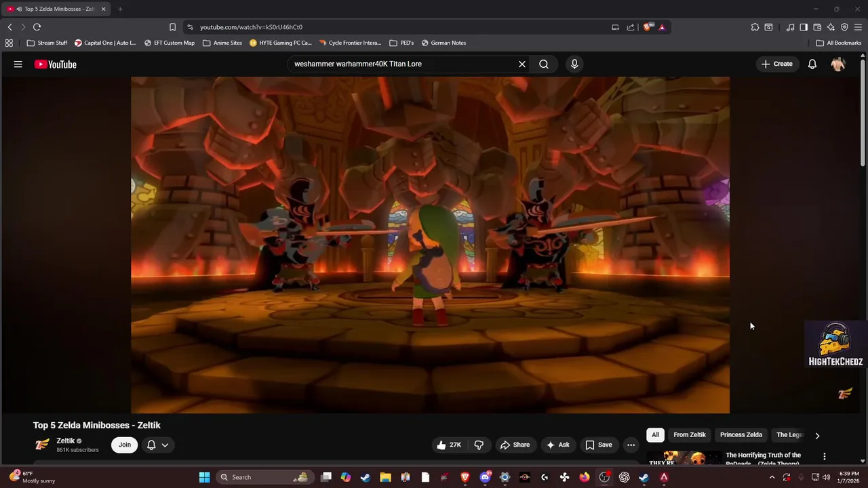Select the All filter chip
Viewport: 868px width, 488px height.
[655, 435]
